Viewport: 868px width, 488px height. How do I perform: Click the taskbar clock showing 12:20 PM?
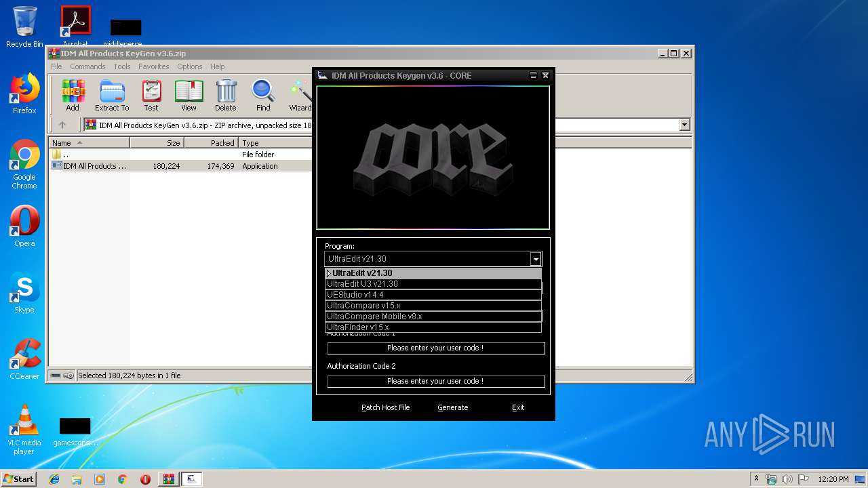click(833, 479)
